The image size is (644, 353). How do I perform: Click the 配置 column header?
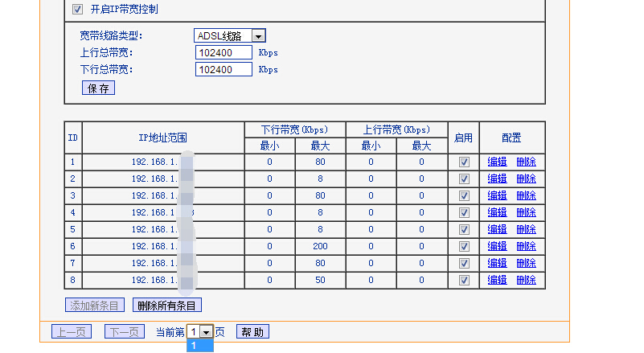tap(512, 138)
